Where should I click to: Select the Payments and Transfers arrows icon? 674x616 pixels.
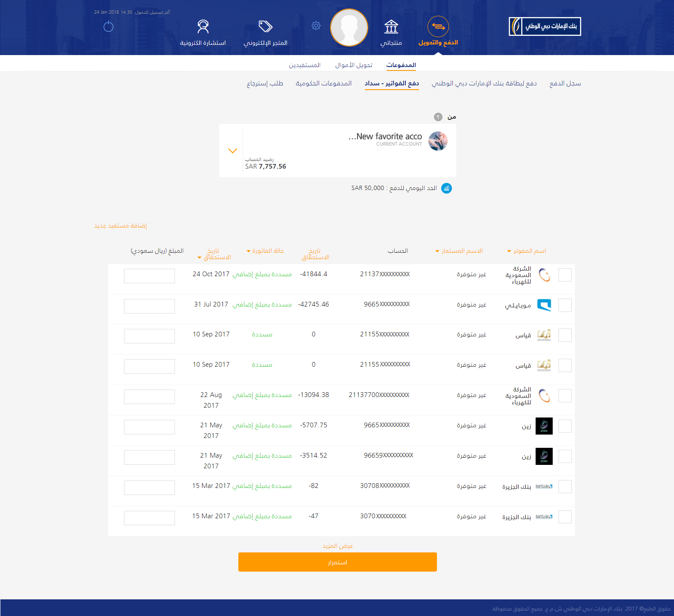pyautogui.click(x=438, y=26)
